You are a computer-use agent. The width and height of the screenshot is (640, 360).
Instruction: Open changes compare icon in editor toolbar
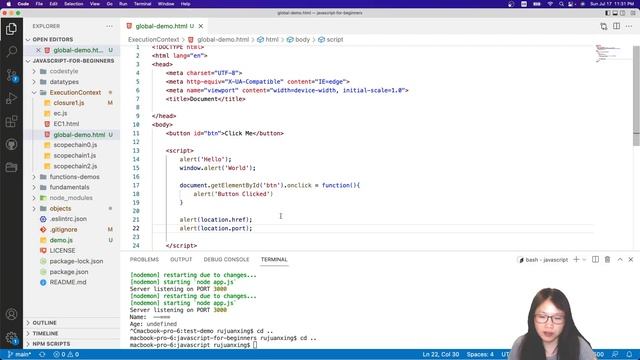[x=604, y=26]
